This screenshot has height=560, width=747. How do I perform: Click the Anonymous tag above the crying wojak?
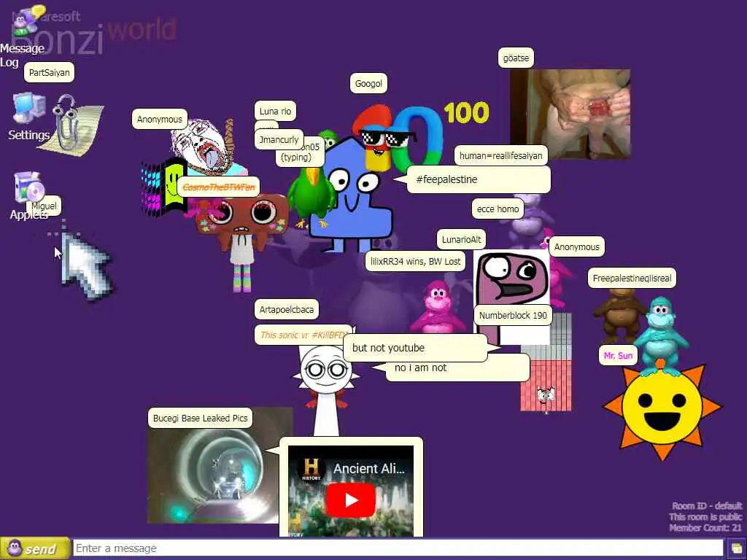tap(160, 119)
